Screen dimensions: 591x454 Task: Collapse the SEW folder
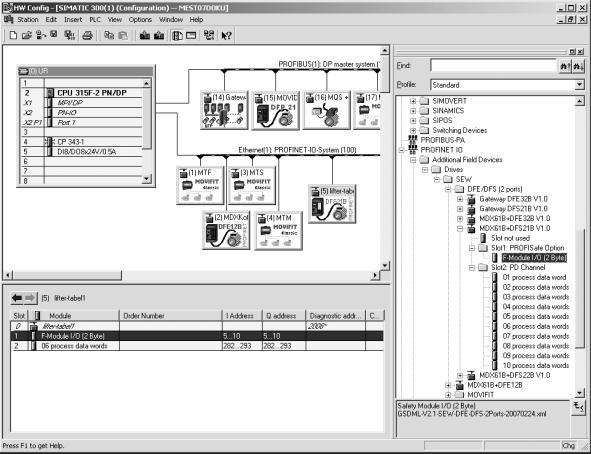coord(436,179)
